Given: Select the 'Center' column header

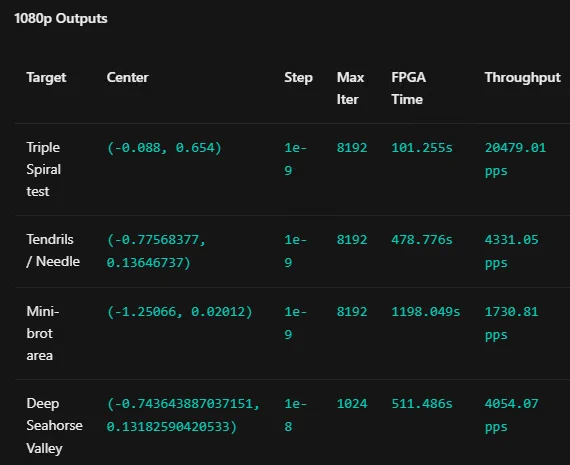Looking at the screenshot, I should tap(127, 77).
